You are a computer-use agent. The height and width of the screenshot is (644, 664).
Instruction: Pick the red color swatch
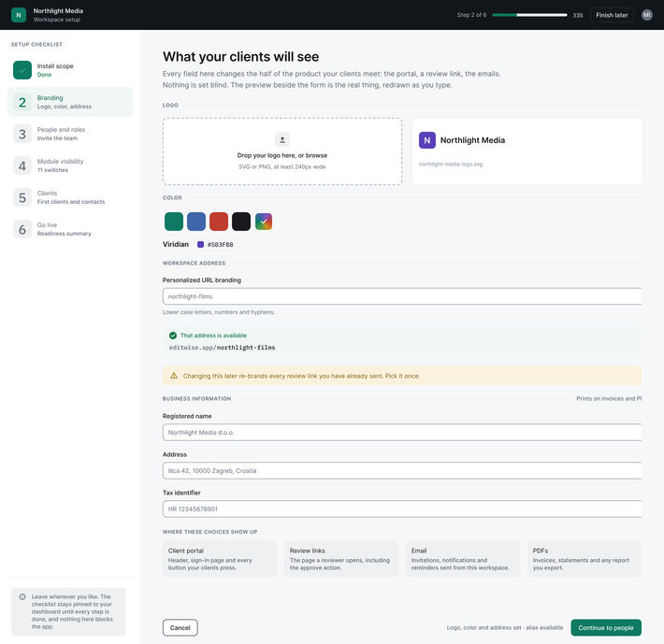coord(219,222)
